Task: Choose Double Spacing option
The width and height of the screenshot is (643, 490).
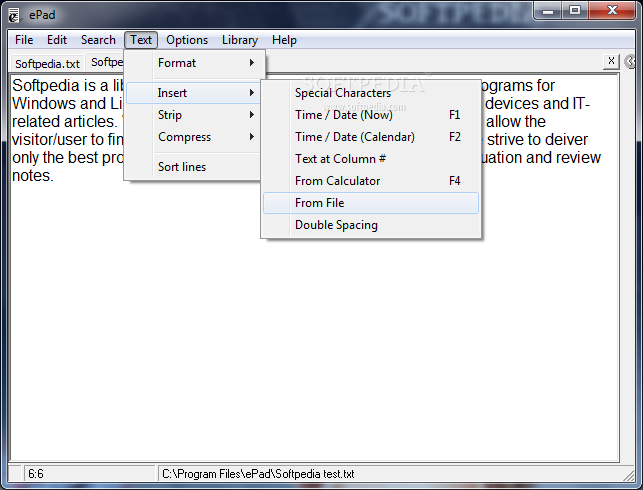Action: [x=371, y=225]
